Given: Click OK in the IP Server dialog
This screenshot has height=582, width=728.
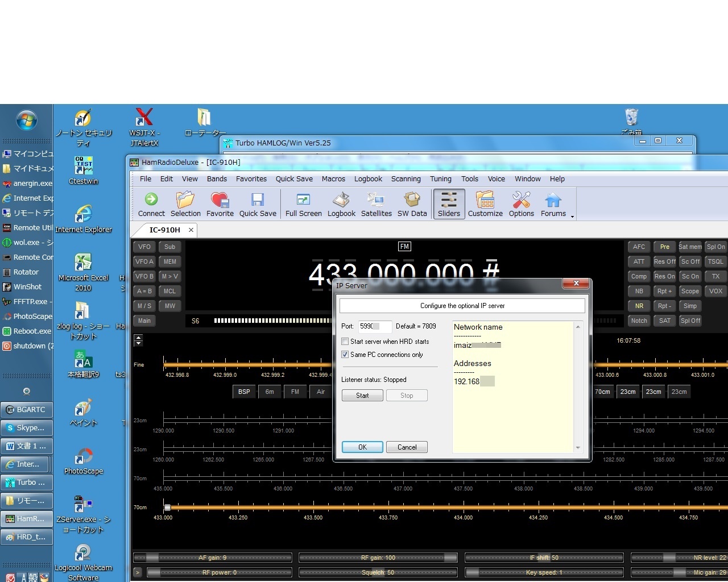Looking at the screenshot, I should (x=362, y=447).
